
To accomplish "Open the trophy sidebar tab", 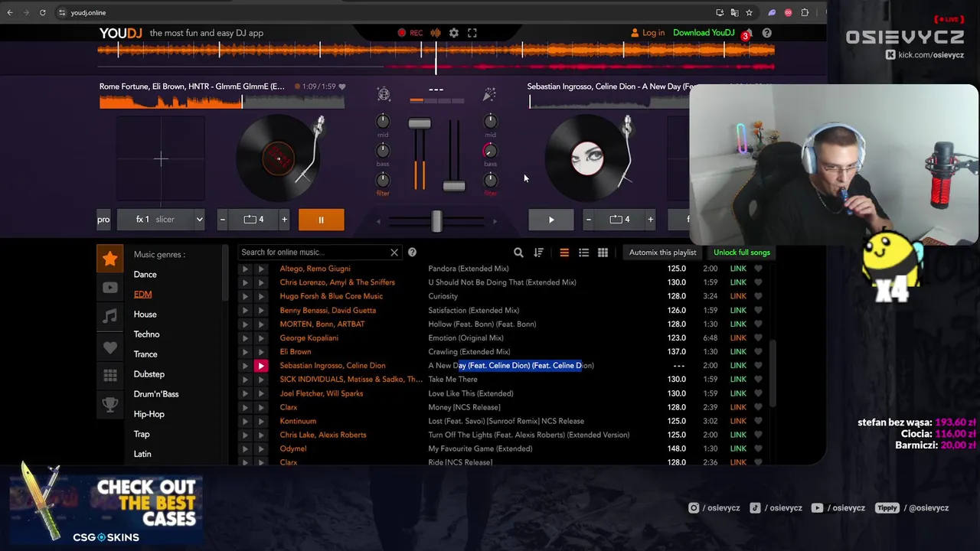I will [x=110, y=404].
